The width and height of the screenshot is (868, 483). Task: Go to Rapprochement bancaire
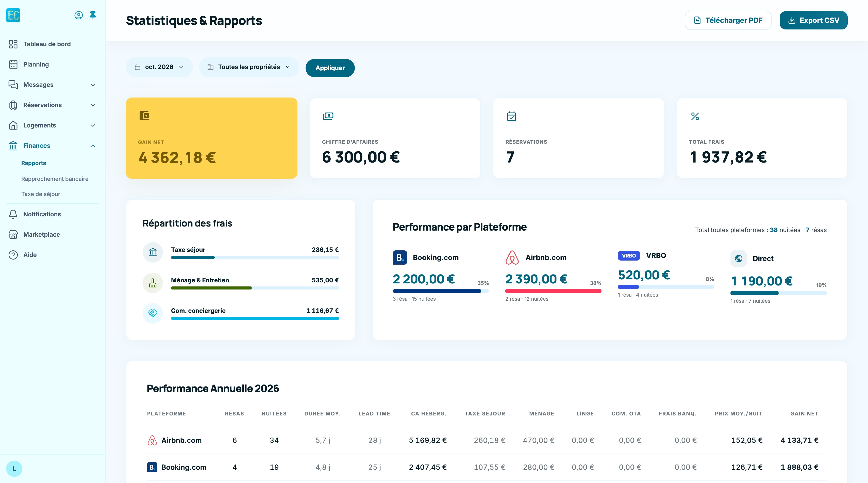tap(55, 179)
